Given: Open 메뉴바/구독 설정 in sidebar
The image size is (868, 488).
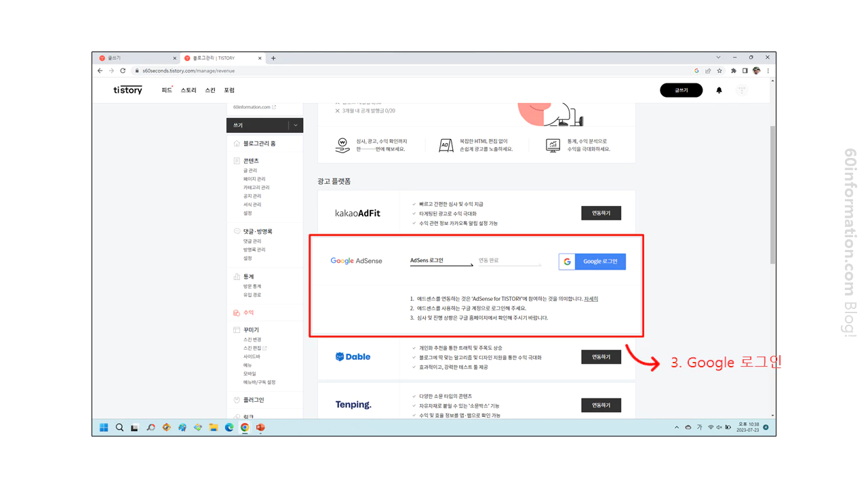Looking at the screenshot, I should 260,382.
